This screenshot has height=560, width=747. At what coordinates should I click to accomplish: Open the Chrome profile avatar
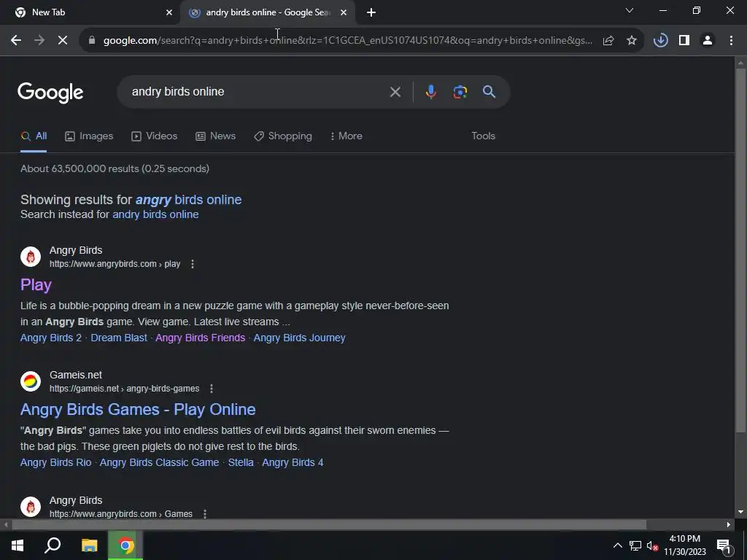[x=708, y=41]
